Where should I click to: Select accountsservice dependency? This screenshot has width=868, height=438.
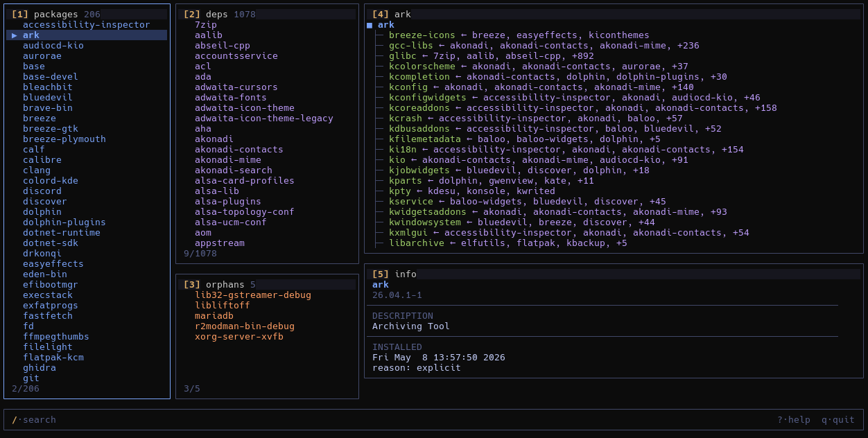[x=236, y=56]
